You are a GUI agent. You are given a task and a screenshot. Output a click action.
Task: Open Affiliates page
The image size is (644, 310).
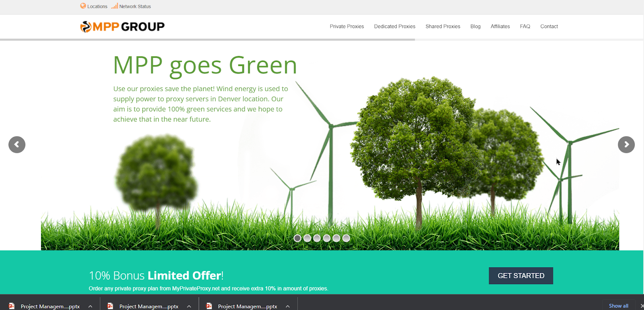point(500,27)
